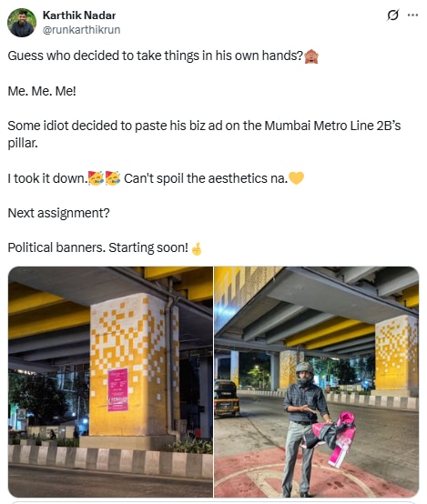Click the second party-face emoji

(113, 178)
